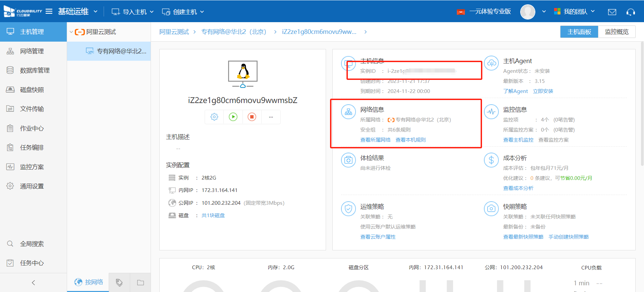Screen dimensions: 644x292
Task: Start the host with the green play icon
Action: click(233, 117)
